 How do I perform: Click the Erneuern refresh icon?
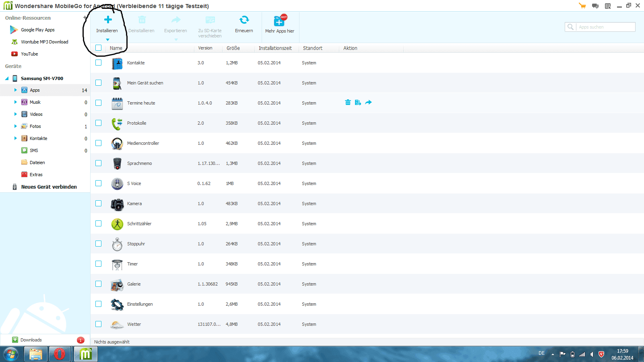point(244,20)
